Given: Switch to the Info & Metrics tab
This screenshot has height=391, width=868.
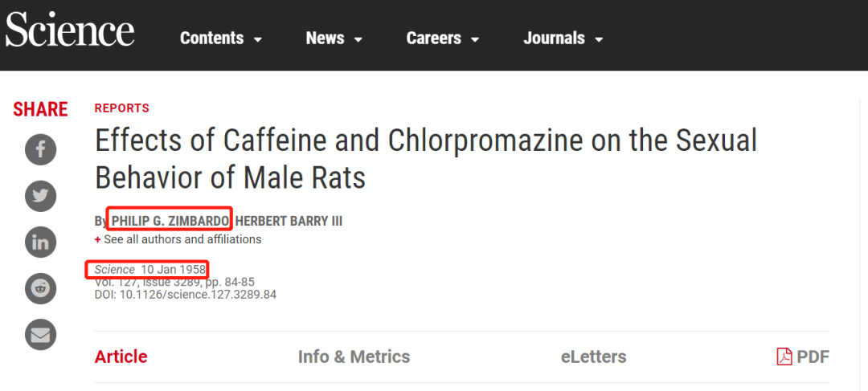Looking at the screenshot, I should [x=354, y=356].
